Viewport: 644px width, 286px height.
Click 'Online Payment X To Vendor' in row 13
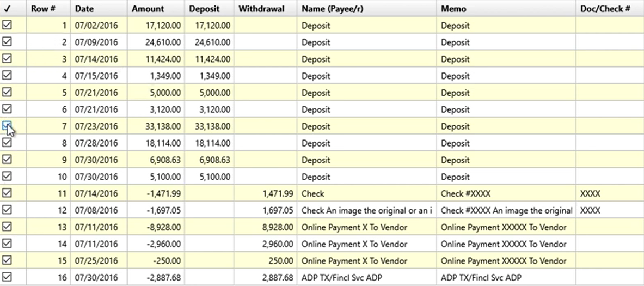367,227
